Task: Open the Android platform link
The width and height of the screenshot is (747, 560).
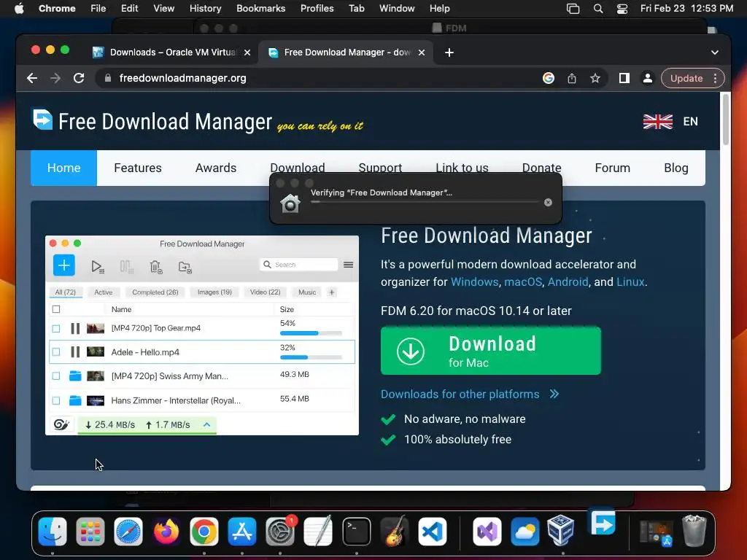Action: click(x=568, y=282)
